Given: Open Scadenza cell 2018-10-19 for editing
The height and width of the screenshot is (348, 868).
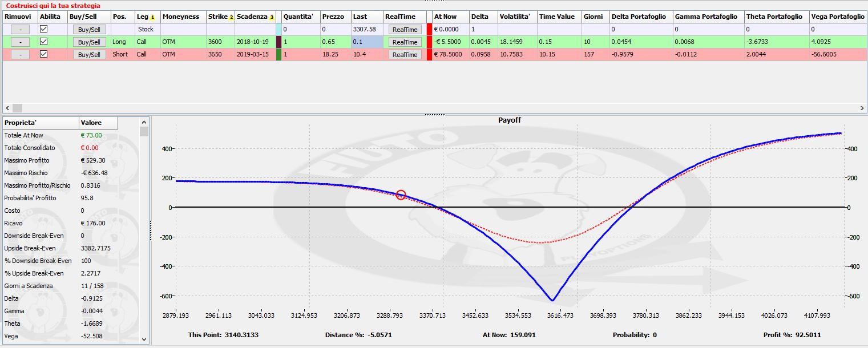Looking at the screenshot, I should tap(255, 42).
